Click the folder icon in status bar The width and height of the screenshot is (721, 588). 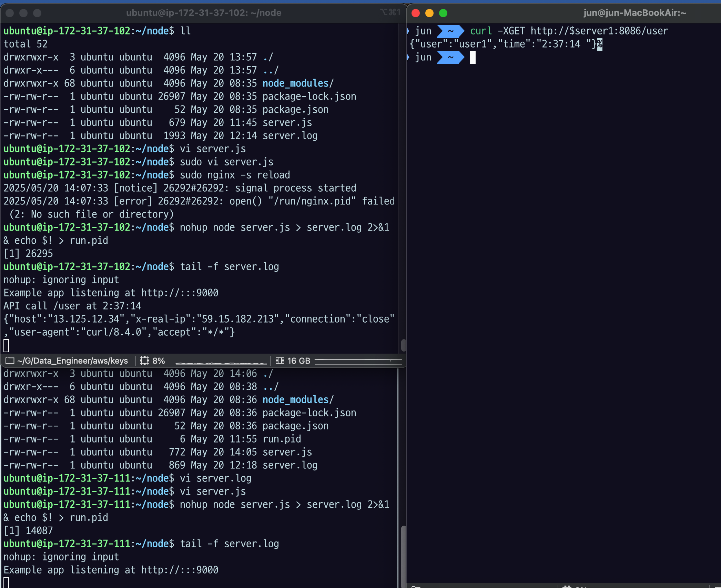tap(10, 361)
